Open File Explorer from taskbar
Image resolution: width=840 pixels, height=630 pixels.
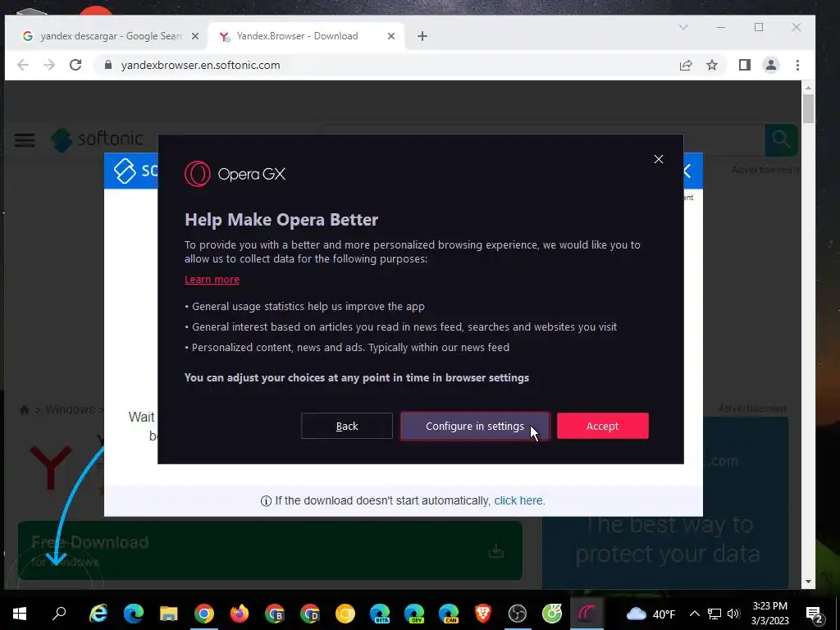click(x=168, y=614)
